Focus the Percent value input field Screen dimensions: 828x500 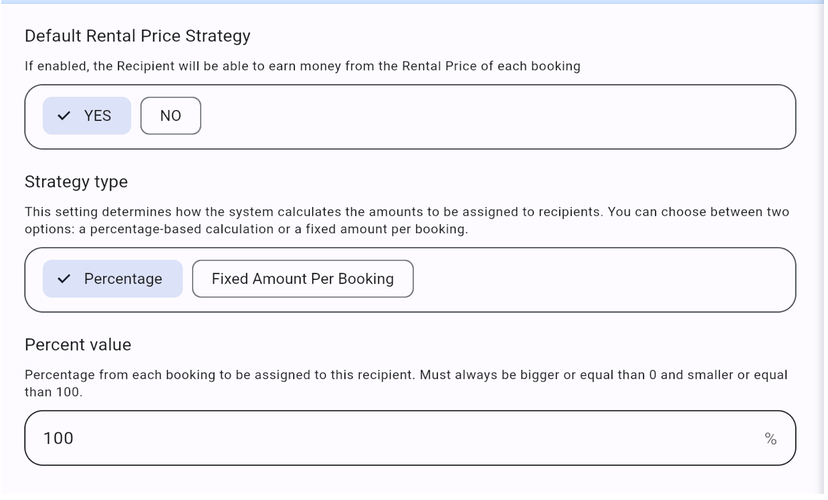point(400,439)
